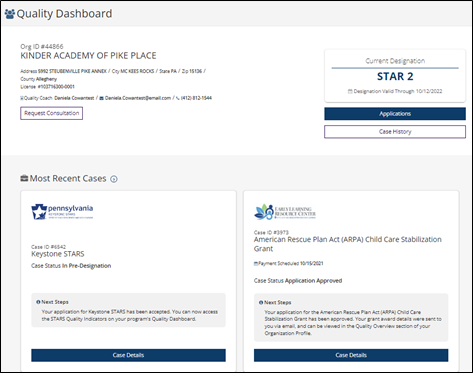
Task: Click the quality coach phone number (412) 812-1544
Action: click(x=196, y=98)
